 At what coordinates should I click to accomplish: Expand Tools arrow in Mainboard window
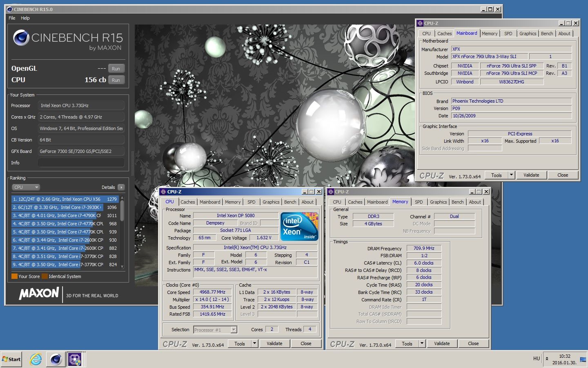click(511, 175)
